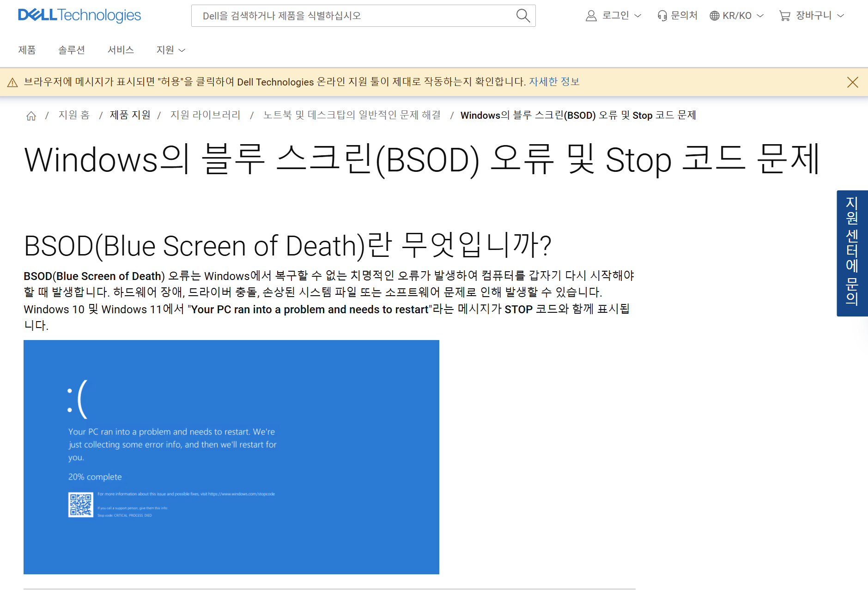
Task: Go to 노트북 및 데스크탑의 일반적인 문제 해결 breadcrumb
Action: click(x=352, y=115)
